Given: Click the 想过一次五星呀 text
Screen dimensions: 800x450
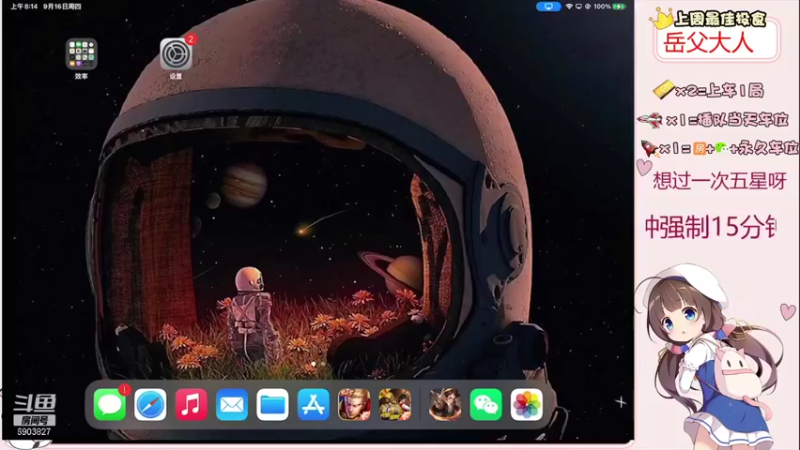Looking at the screenshot, I should pyautogui.click(x=720, y=181).
